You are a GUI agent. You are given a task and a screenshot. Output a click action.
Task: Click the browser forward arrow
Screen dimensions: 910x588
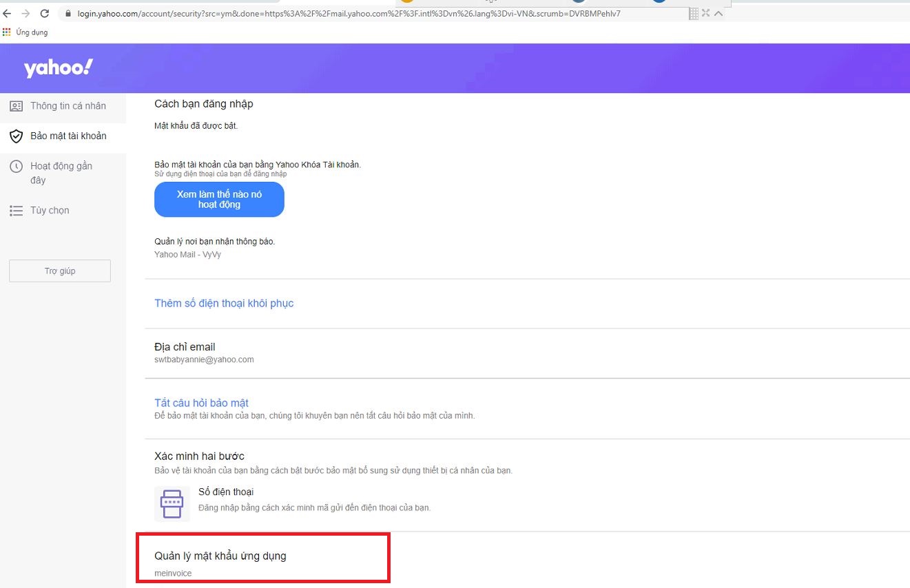click(x=25, y=13)
